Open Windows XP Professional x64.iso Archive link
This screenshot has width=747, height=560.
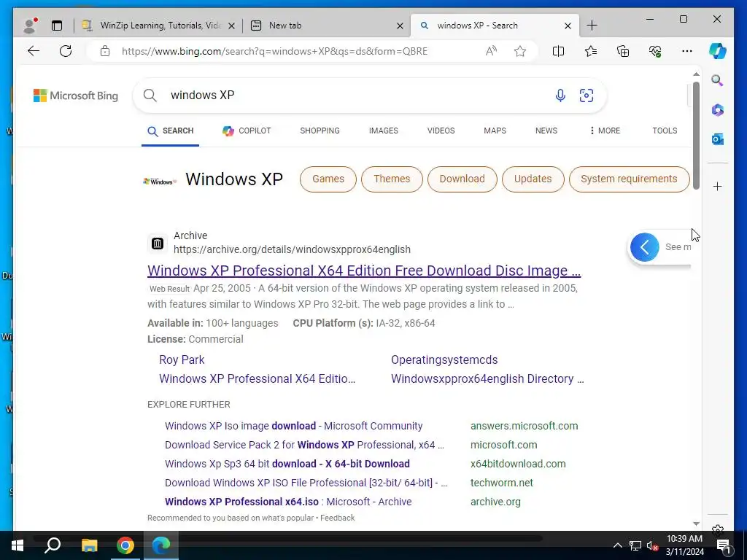[x=288, y=502]
